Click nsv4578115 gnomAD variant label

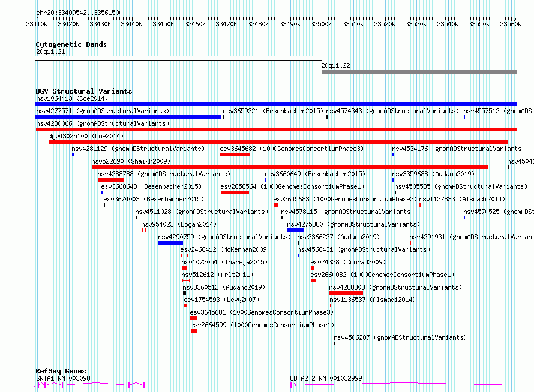pyautogui.click(x=347, y=212)
